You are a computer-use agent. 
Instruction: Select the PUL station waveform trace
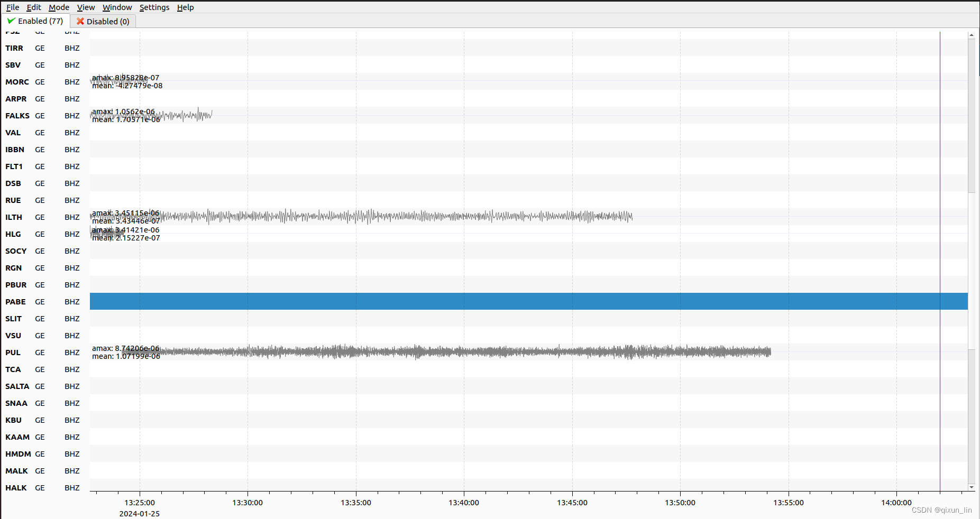423,351
